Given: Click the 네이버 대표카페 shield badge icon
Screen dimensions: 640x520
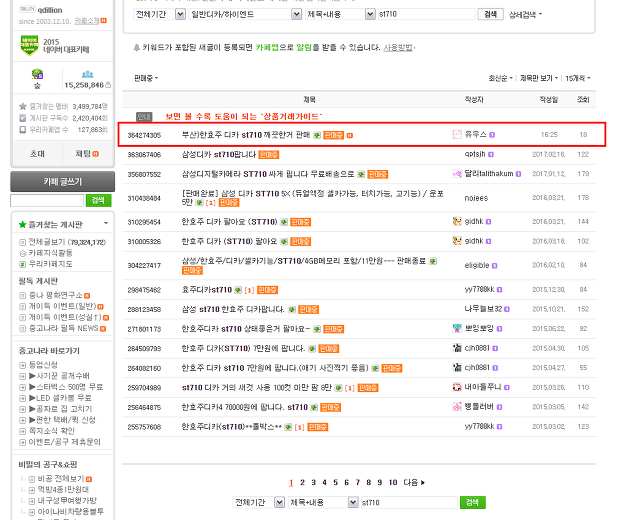Looking at the screenshot, I should click(x=29, y=45).
